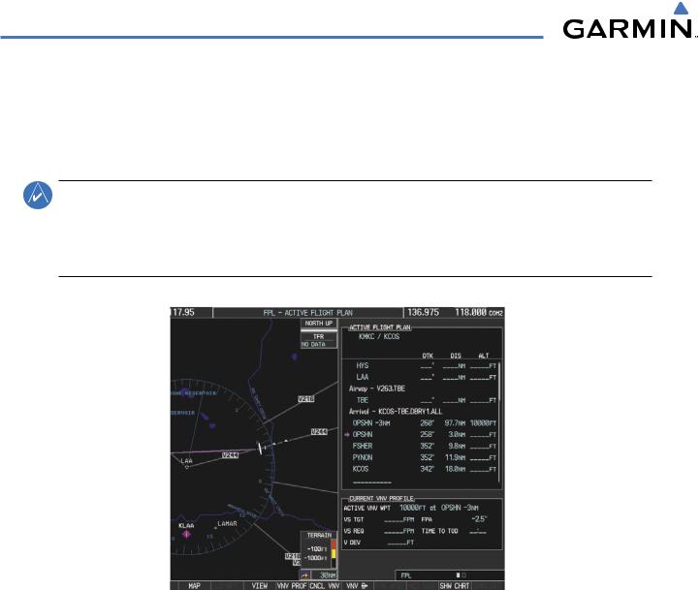
Task: Click the VS TGT FPM field
Action: point(399,519)
